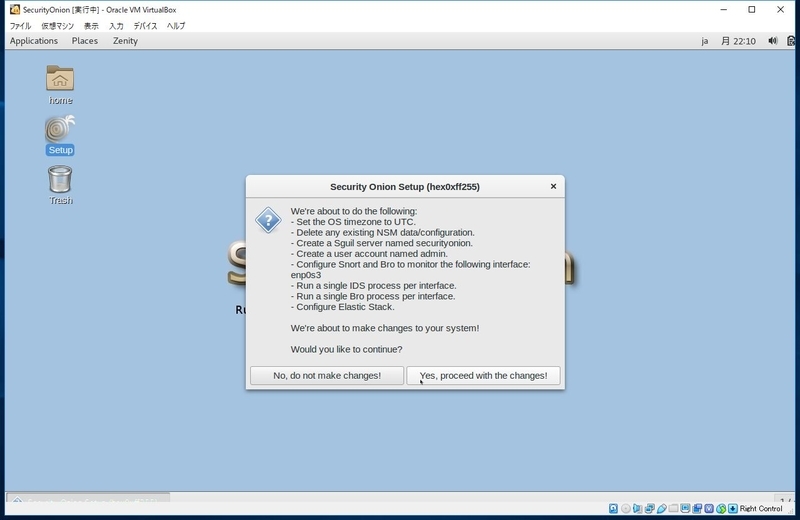
Task: Open the 仮想マシン menu
Action: click(x=58, y=26)
